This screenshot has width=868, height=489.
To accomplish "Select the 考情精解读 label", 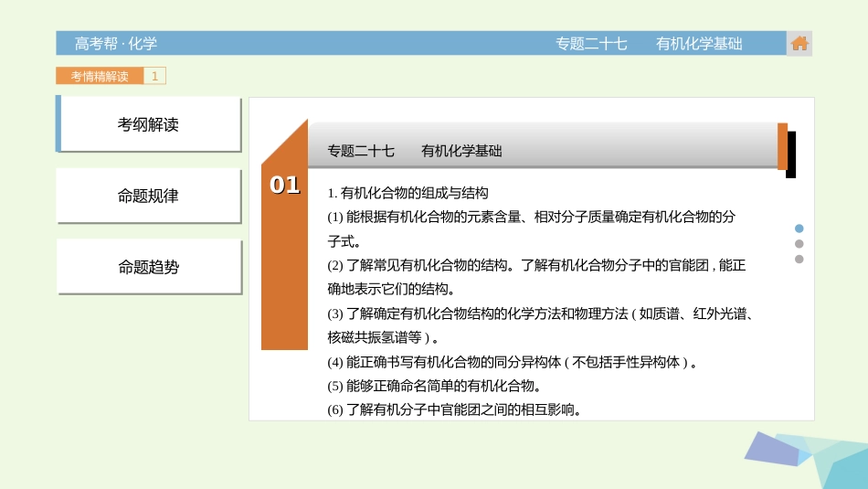I will pyautogui.click(x=100, y=76).
